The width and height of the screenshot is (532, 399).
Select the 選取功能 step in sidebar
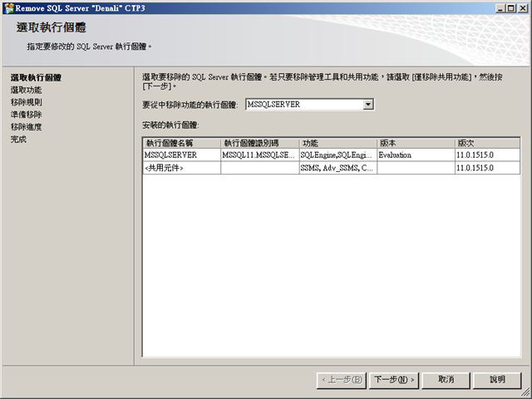(26, 90)
